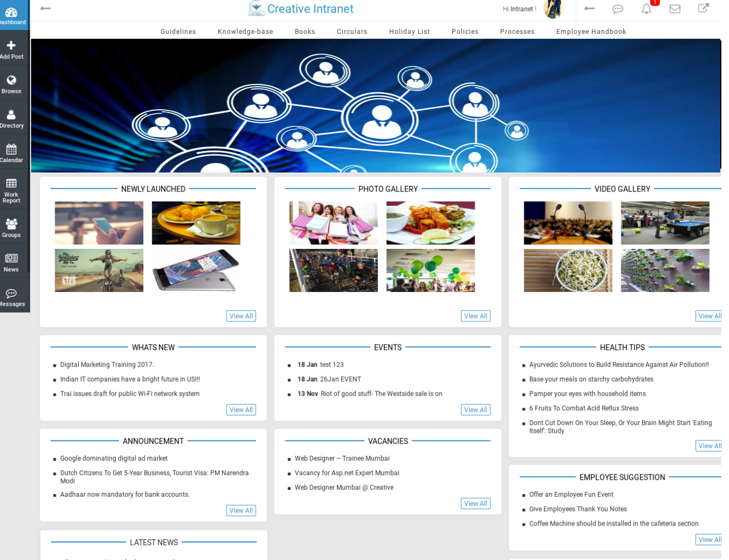Screen dimensions: 729x560
Task: Click the coffee cup thumbnail in Newly Launched
Action: pyautogui.click(x=196, y=223)
